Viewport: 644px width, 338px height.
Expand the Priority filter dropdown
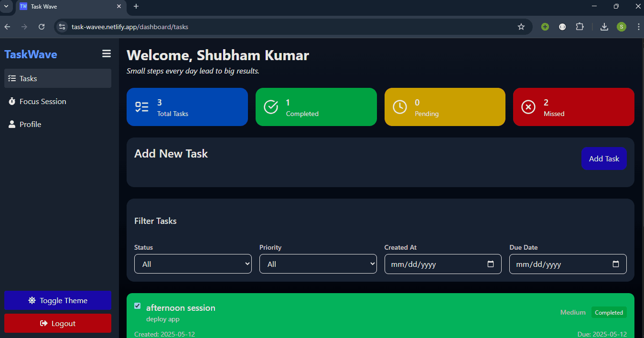click(x=318, y=264)
